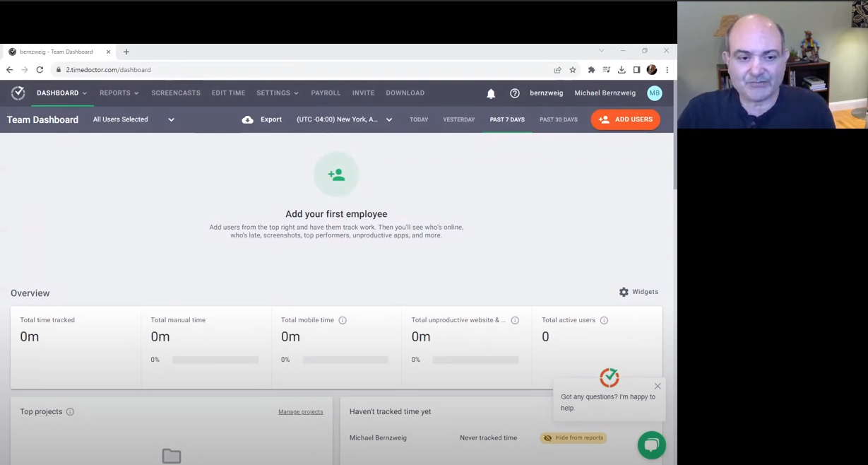Viewport: 868px width, 465px height.
Task: Open a new browser tab
Action: [x=126, y=52]
